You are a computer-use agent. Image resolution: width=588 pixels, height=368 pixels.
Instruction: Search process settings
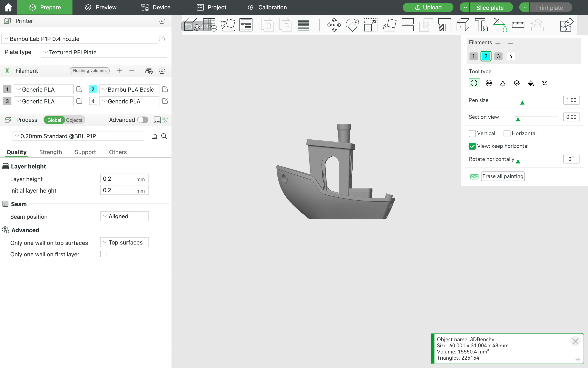coord(164,136)
